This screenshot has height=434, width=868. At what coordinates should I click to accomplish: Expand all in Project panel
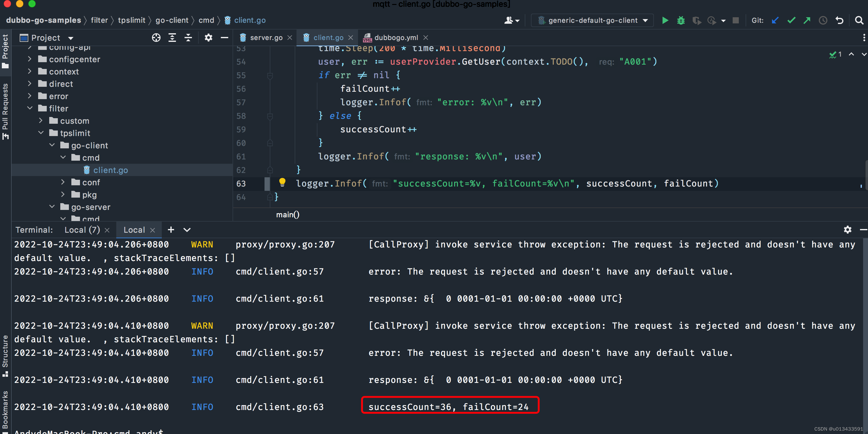click(x=172, y=38)
